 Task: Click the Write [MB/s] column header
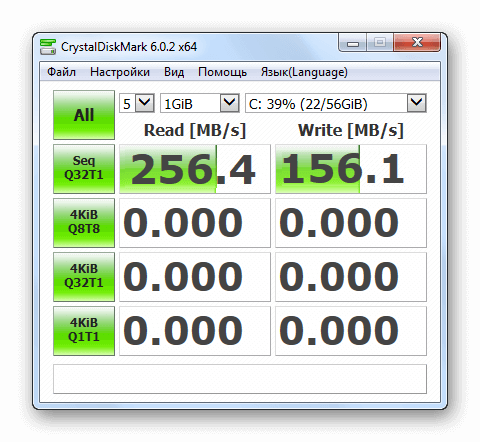point(351,130)
